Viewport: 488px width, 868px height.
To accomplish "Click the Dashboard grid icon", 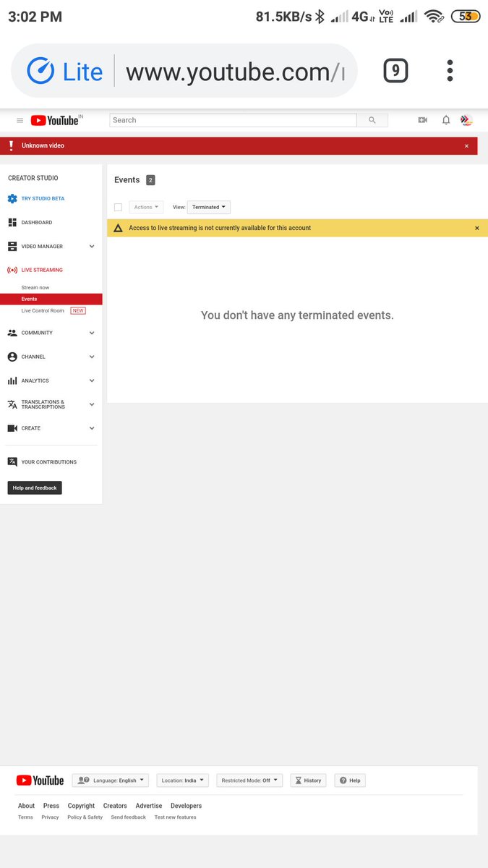I will tap(12, 222).
